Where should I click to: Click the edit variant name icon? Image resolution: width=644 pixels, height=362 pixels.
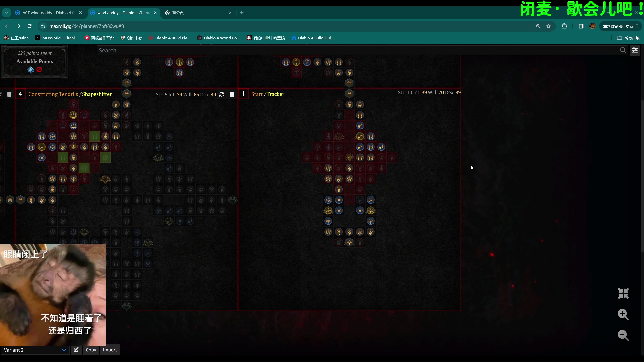[x=76, y=350]
